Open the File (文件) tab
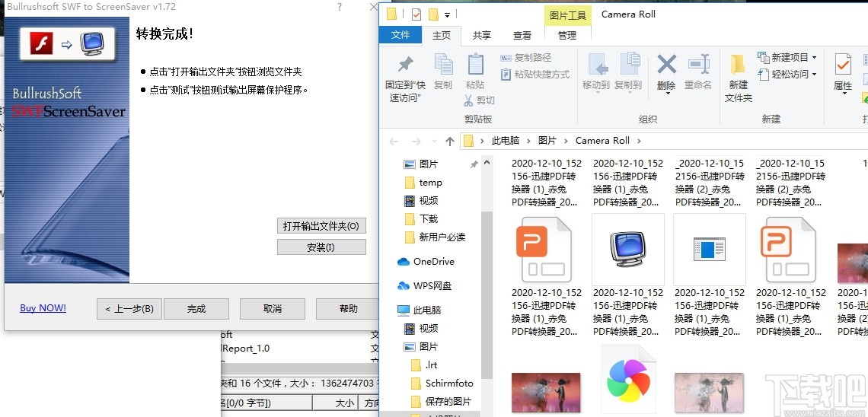868x417 pixels. pyautogui.click(x=400, y=34)
